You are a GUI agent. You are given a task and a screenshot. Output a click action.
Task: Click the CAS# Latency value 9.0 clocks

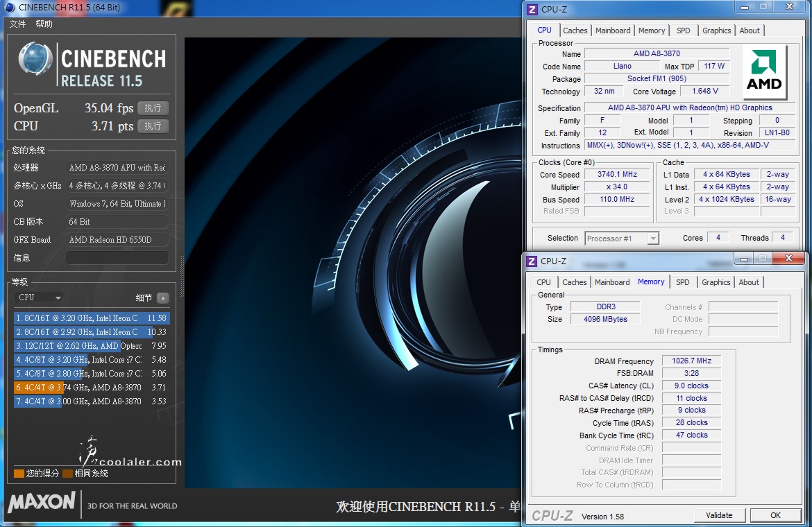691,386
